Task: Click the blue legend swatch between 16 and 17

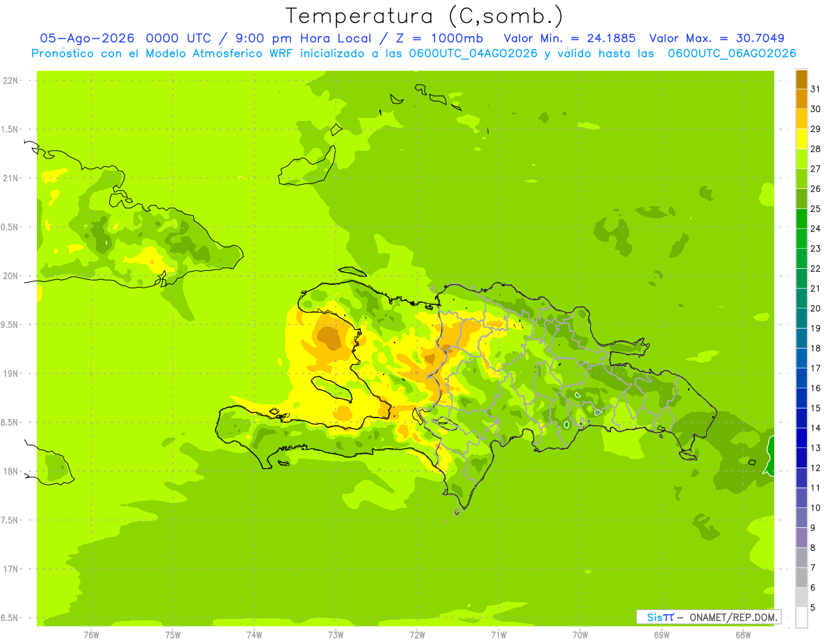Action: pyautogui.click(x=801, y=378)
